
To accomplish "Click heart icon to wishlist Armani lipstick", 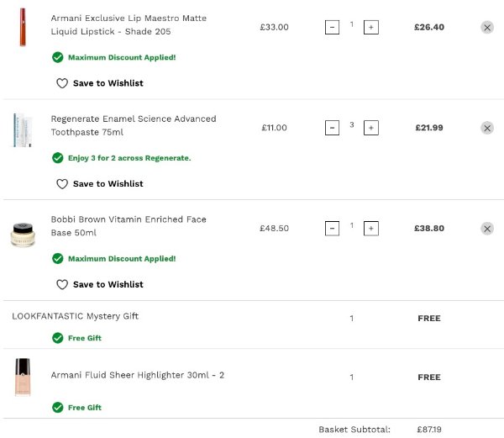I will click(x=61, y=83).
